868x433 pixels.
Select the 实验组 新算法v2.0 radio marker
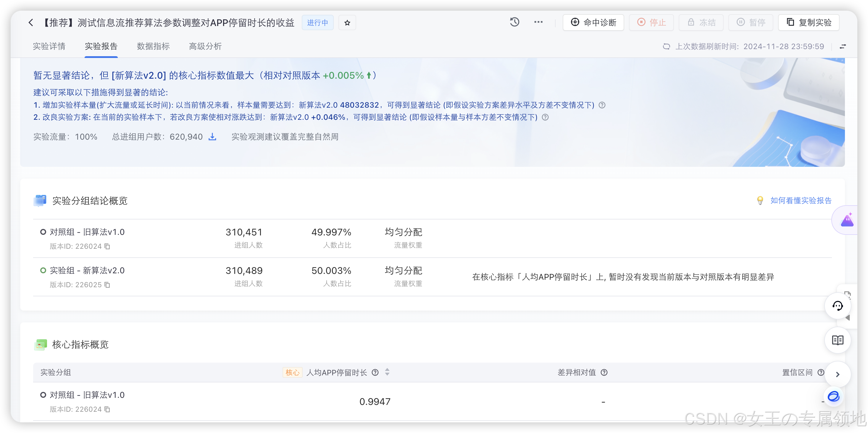pyautogui.click(x=43, y=271)
